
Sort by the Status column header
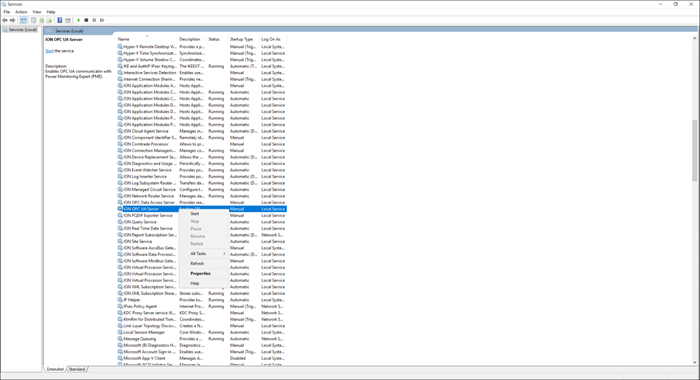[x=217, y=39]
